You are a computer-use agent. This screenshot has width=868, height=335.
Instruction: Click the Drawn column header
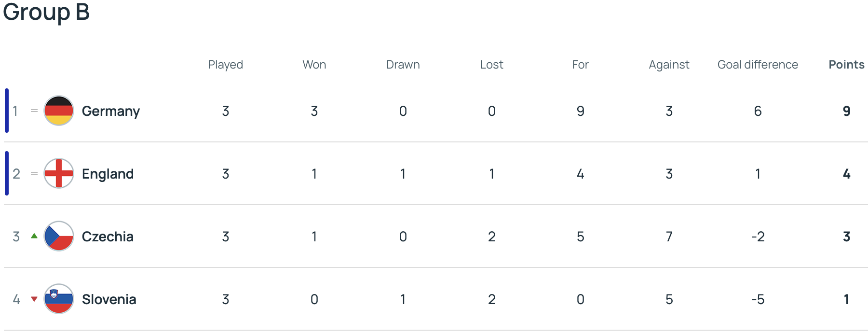tap(403, 65)
